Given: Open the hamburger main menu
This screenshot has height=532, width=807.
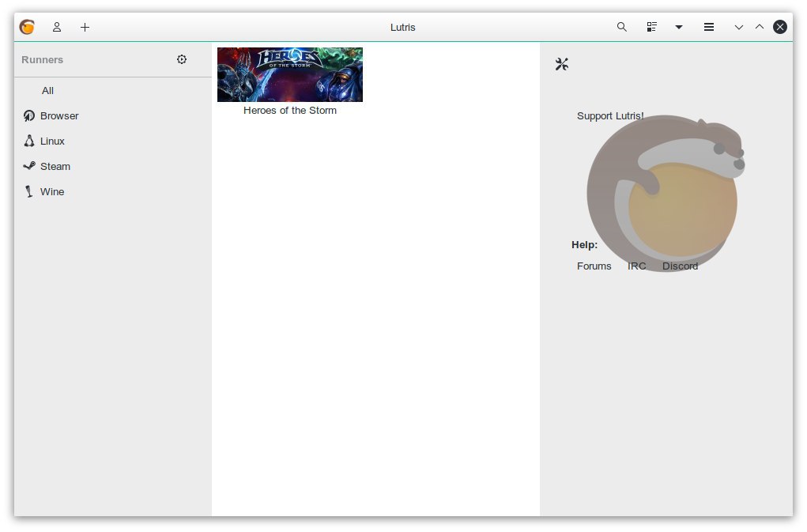Looking at the screenshot, I should click(x=709, y=27).
